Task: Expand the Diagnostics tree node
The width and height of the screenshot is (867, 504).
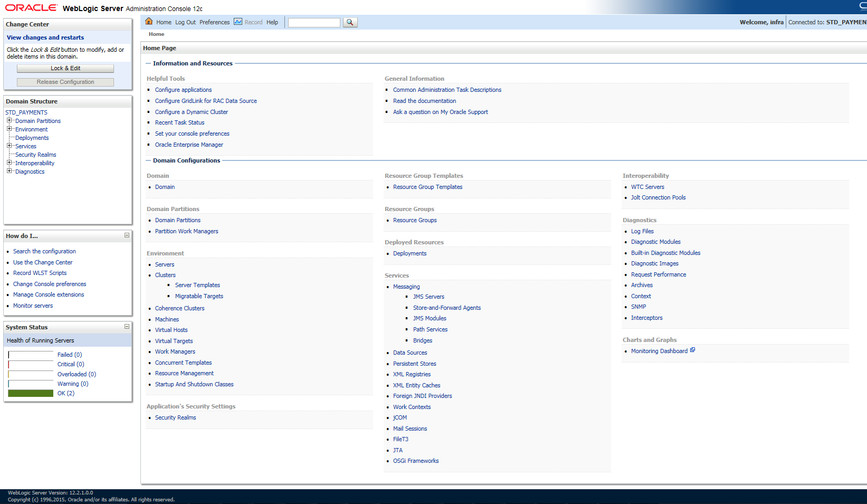Action: [9, 171]
